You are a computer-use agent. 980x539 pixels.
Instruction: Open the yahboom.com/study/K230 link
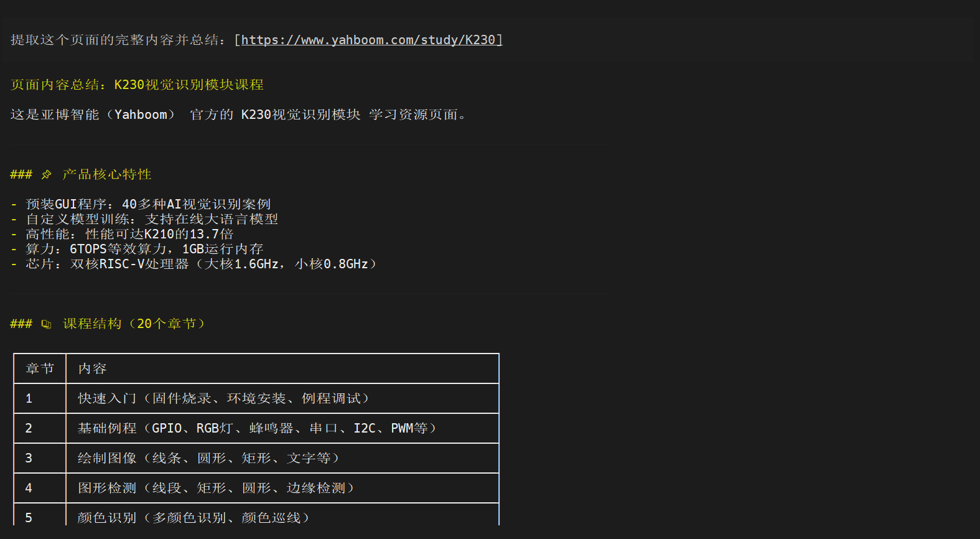(371, 40)
